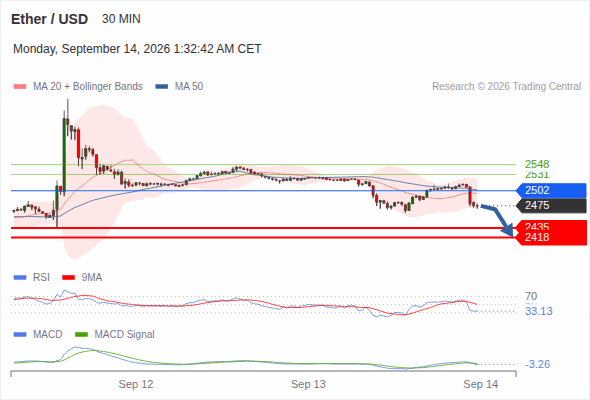
Task: Click the red 9MA legend marker
Action: tap(68, 278)
